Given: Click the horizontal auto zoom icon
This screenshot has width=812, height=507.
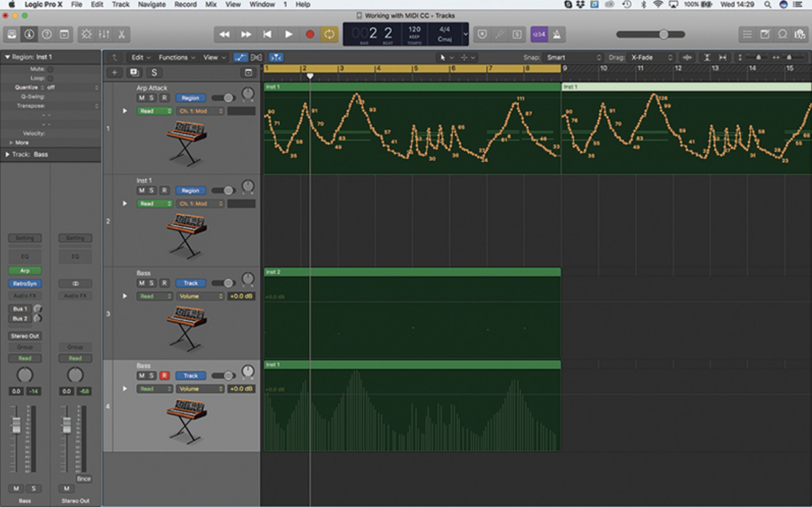Looking at the screenshot, I should click(x=723, y=58).
